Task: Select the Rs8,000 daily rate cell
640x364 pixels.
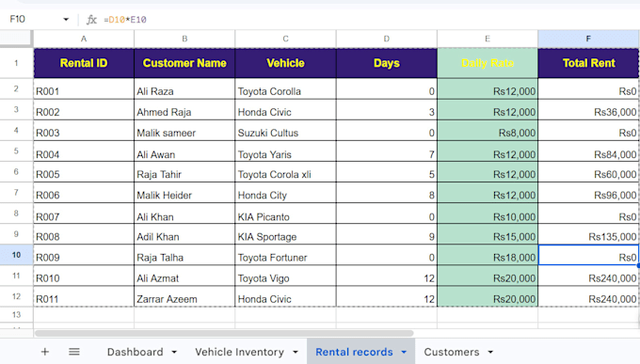Action: pyautogui.click(x=488, y=131)
